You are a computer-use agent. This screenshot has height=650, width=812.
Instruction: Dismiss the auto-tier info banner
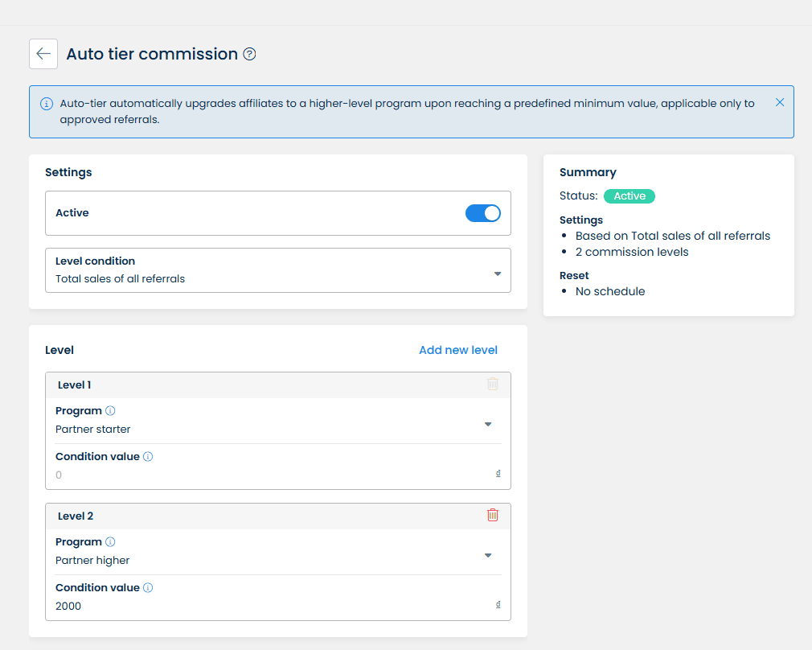pos(779,102)
